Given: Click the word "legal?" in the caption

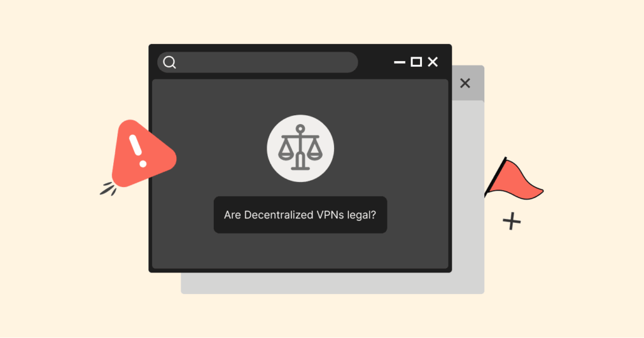Looking at the screenshot, I should 362,215.
